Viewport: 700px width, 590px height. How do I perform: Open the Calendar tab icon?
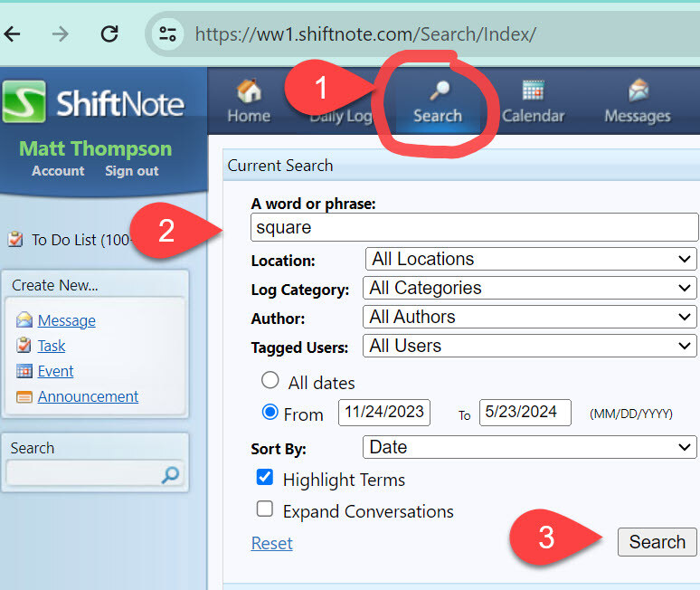pyautogui.click(x=533, y=90)
